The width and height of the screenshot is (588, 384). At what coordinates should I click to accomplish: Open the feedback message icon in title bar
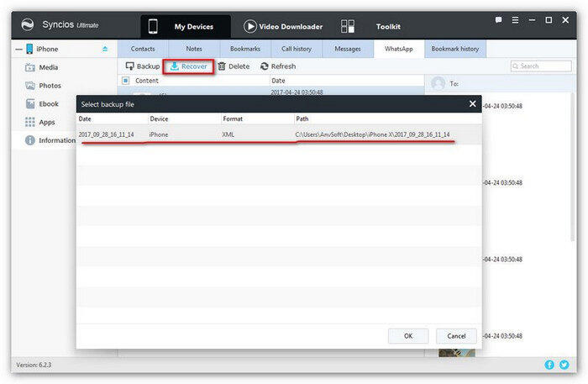[499, 19]
